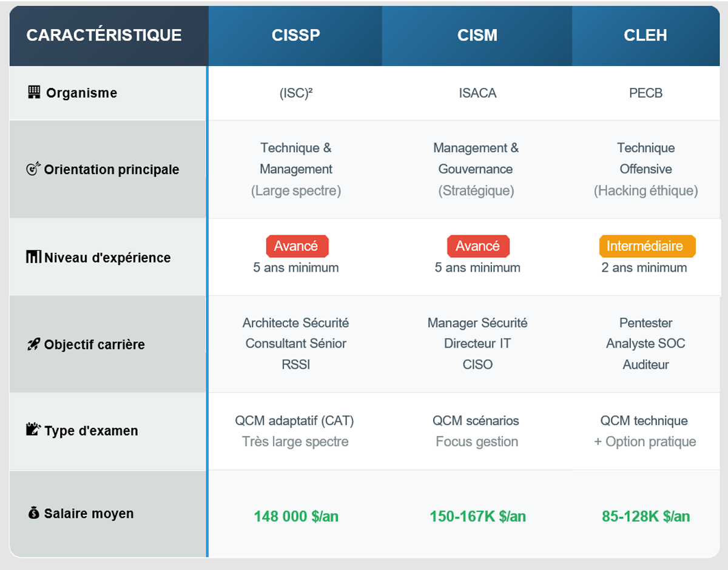Click the red Avancé badge under CISM
Viewport: 728px width, 570px height.
(477, 246)
